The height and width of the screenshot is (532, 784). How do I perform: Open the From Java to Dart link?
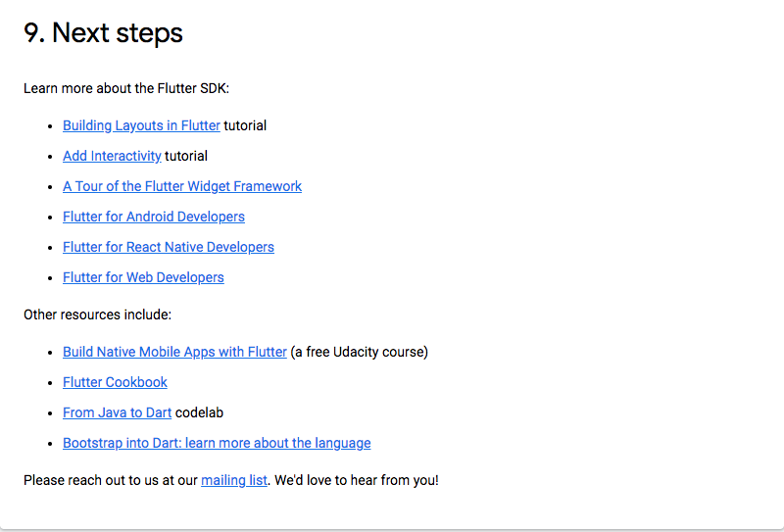click(x=117, y=412)
